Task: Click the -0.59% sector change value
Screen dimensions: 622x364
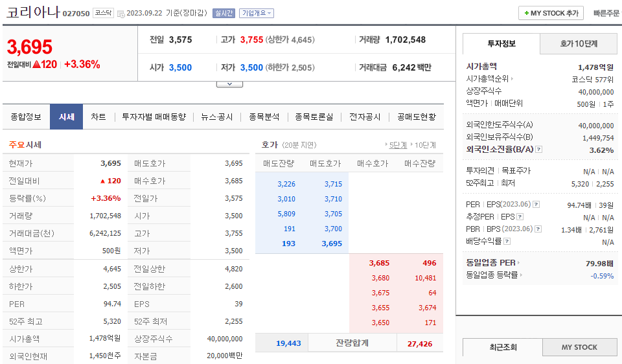Action: coord(602,276)
